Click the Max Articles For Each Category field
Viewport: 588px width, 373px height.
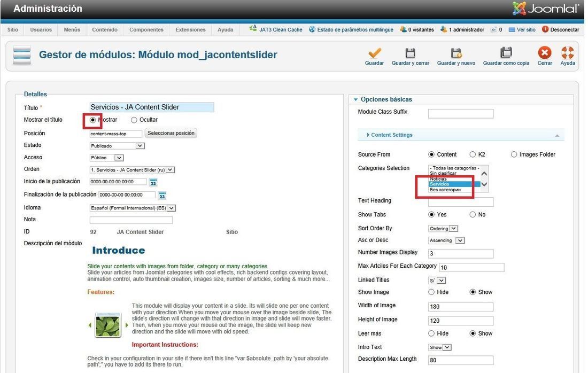pyautogui.click(x=471, y=267)
